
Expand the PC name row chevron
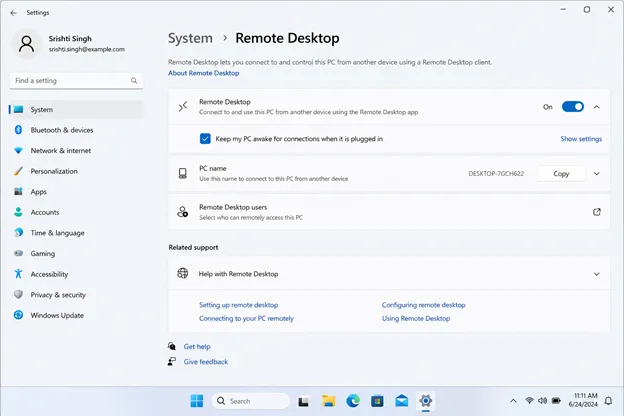point(597,174)
